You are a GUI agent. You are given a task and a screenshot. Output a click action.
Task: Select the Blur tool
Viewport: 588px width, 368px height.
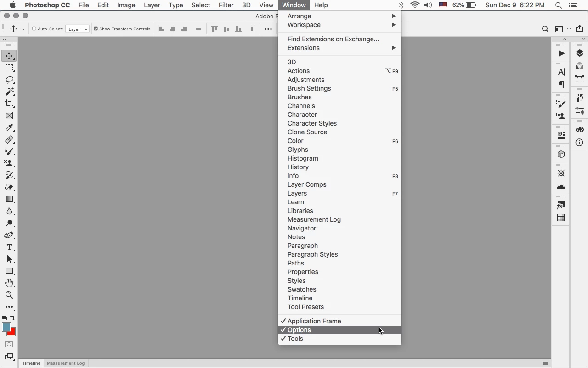[x=9, y=211]
